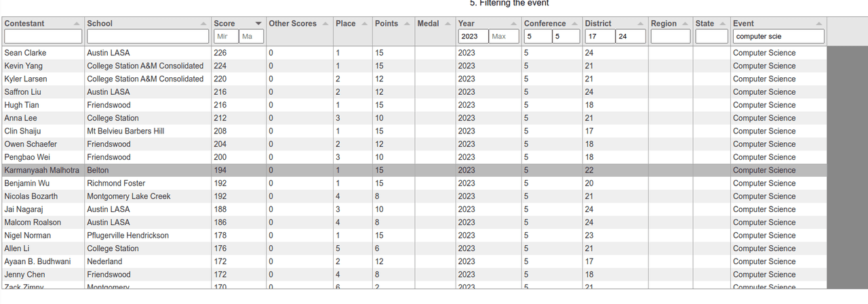This screenshot has height=304, width=868.
Task: Click the Event column sort arrow
Action: [819, 24]
